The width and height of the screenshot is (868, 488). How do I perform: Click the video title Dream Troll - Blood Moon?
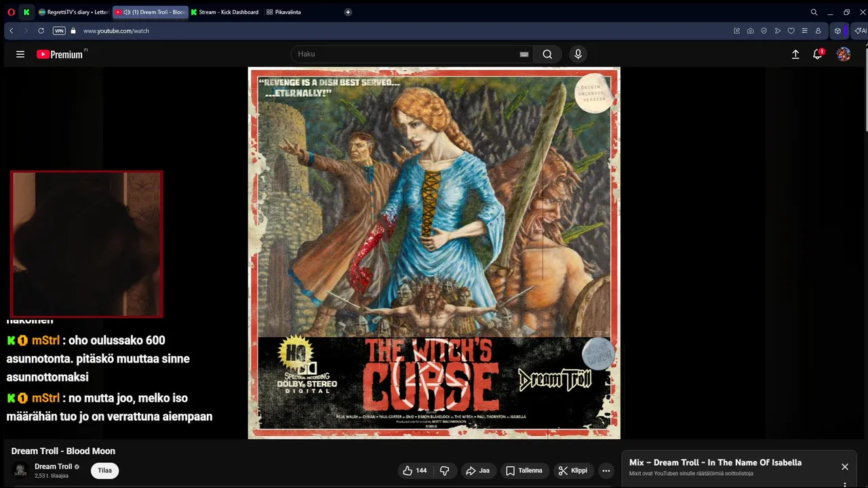click(x=63, y=451)
